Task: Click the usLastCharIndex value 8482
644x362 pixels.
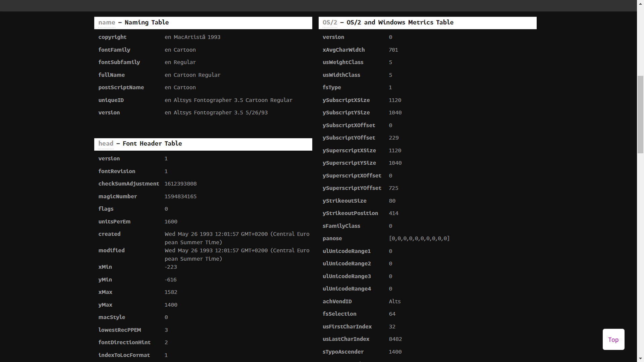Action: pos(395,339)
